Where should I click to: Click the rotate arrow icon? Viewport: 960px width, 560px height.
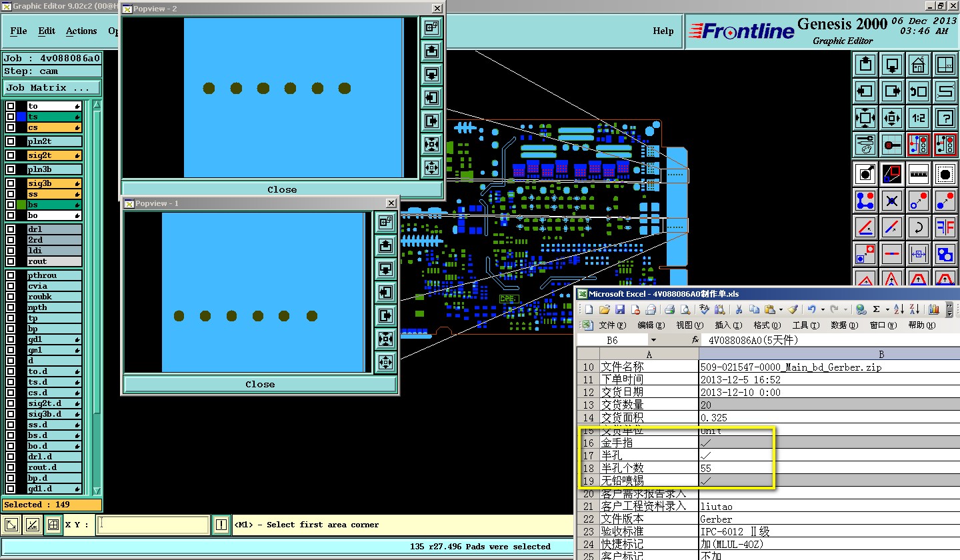pyautogui.click(x=918, y=227)
